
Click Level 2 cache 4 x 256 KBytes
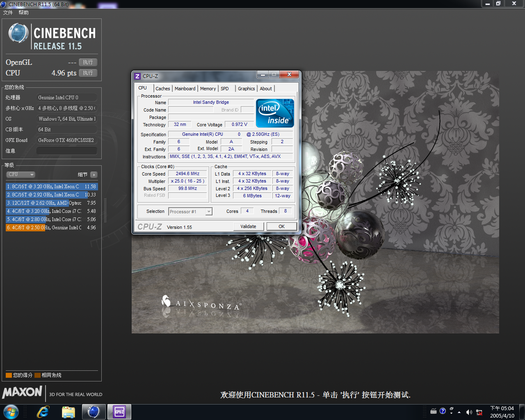252,189
